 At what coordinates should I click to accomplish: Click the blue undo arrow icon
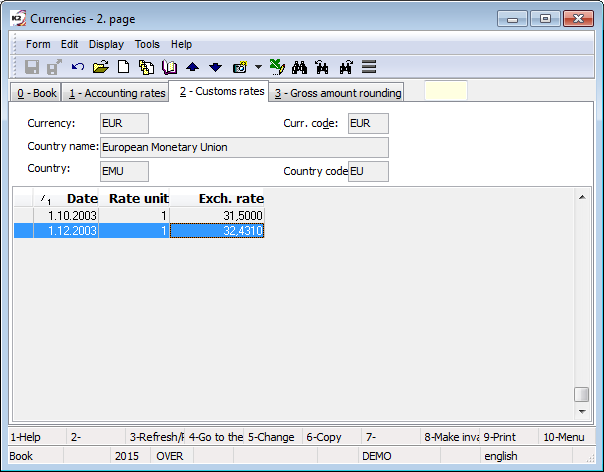[x=77, y=67]
